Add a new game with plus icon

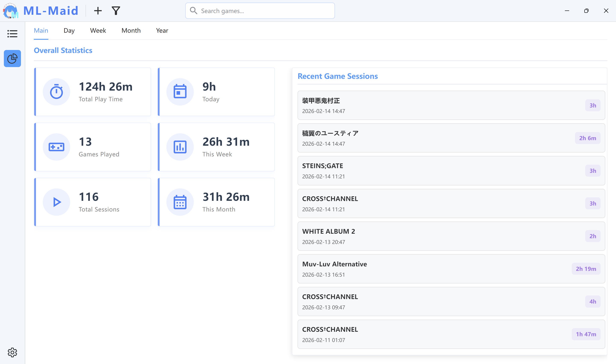point(98,11)
